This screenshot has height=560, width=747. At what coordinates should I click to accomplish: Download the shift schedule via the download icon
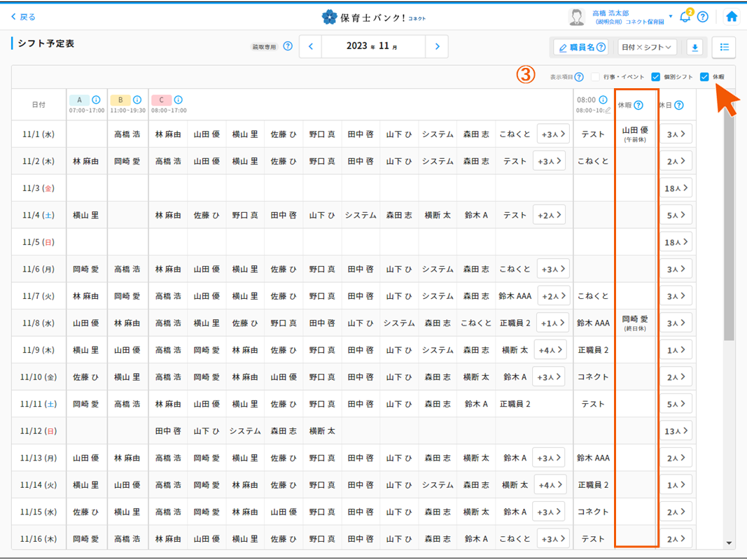click(x=694, y=47)
